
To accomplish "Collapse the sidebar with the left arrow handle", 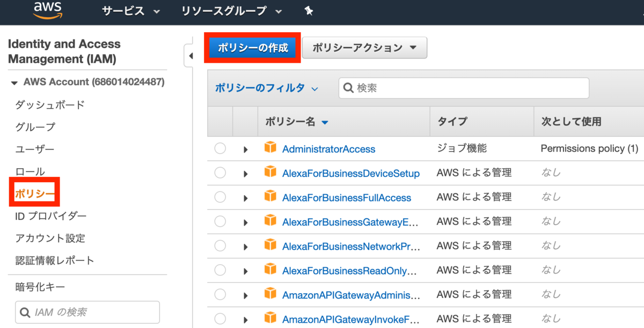I will [x=189, y=55].
